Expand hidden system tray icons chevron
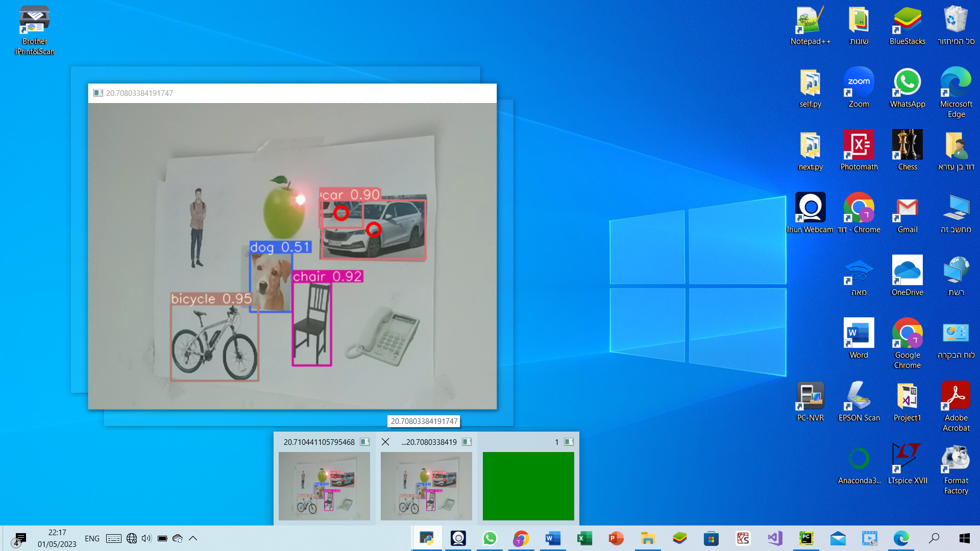 coord(193,538)
